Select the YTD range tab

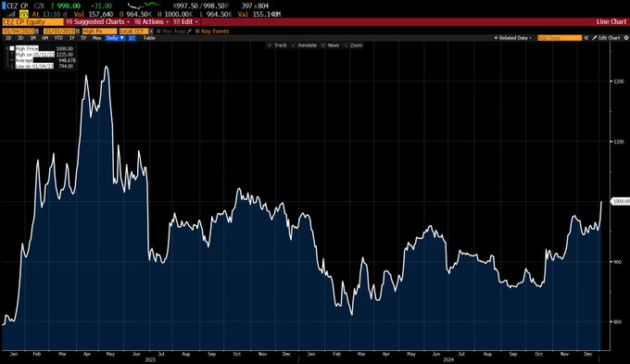click(x=58, y=38)
